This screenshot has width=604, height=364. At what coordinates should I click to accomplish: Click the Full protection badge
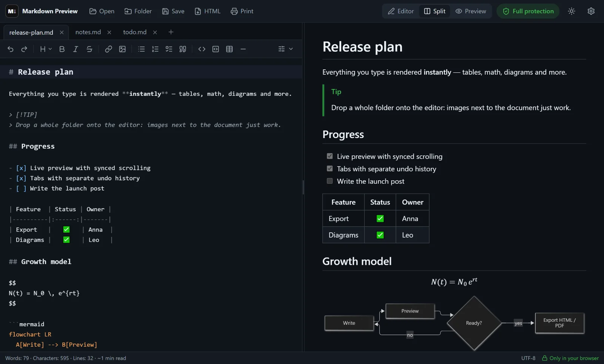tap(528, 11)
